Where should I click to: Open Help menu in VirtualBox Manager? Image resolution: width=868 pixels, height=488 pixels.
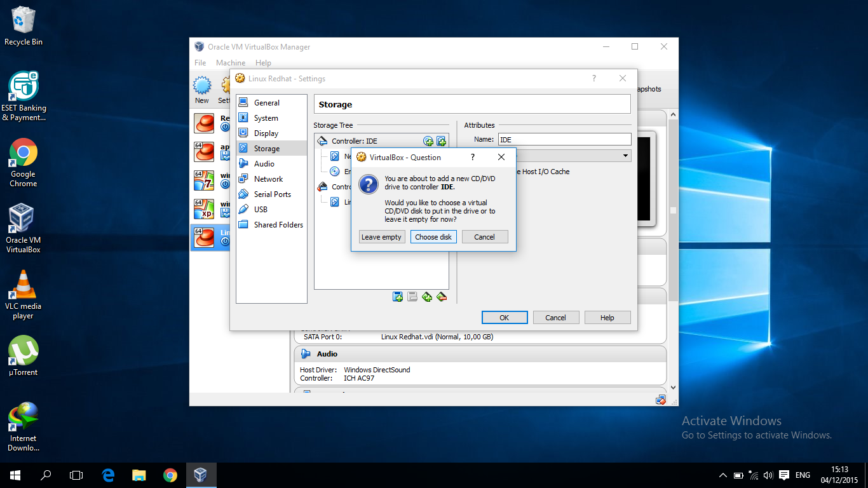click(263, 63)
